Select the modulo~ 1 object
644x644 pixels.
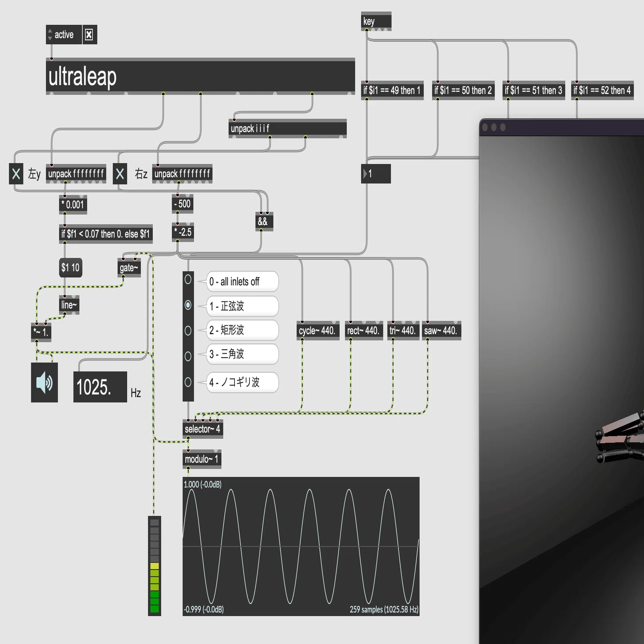[x=202, y=459]
